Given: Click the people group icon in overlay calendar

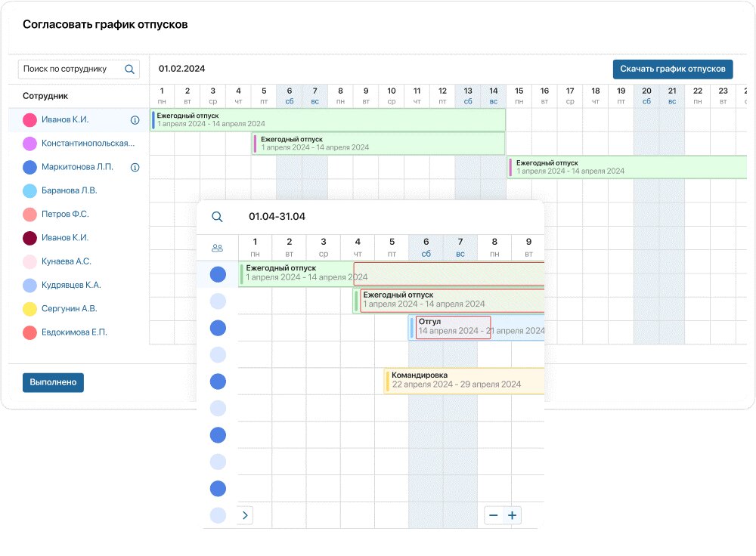Looking at the screenshot, I should [218, 248].
